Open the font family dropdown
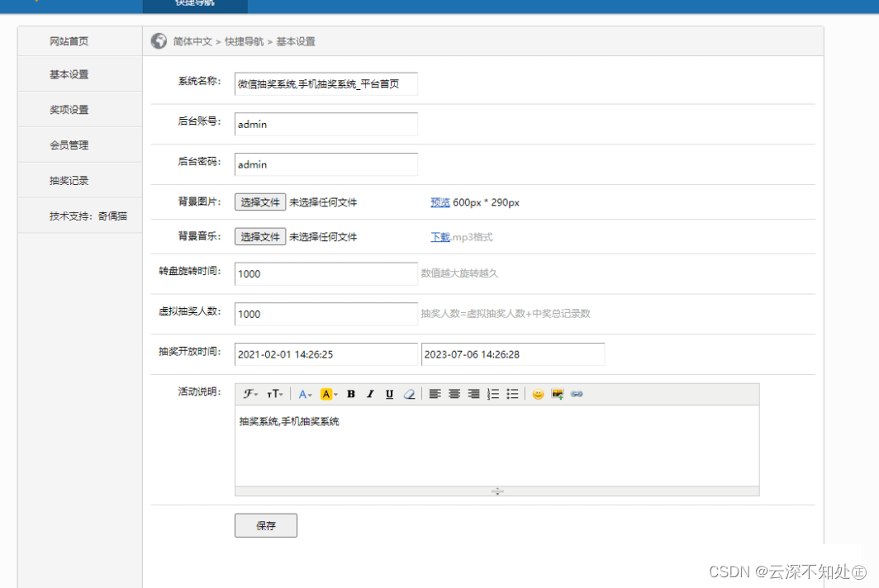The height and width of the screenshot is (588, 879). click(249, 394)
